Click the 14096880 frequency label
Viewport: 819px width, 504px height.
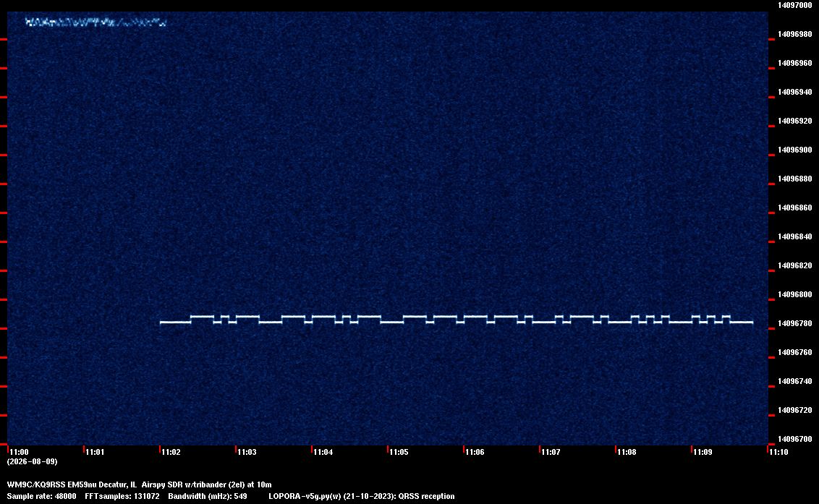794,179
